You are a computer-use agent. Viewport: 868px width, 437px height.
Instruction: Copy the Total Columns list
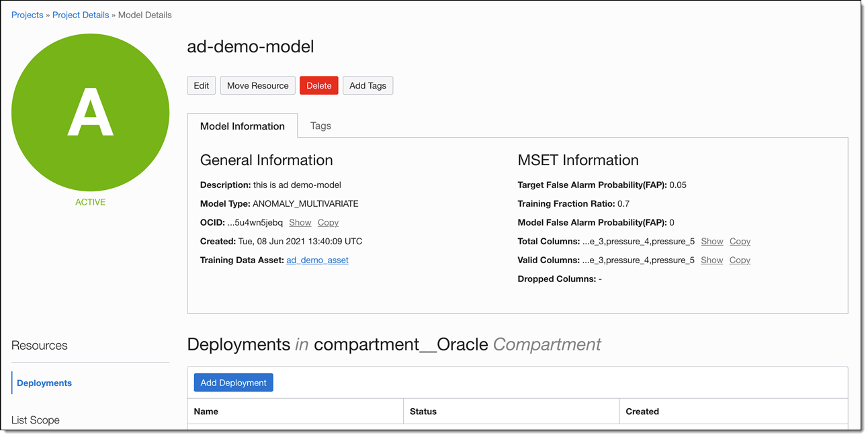tap(740, 241)
